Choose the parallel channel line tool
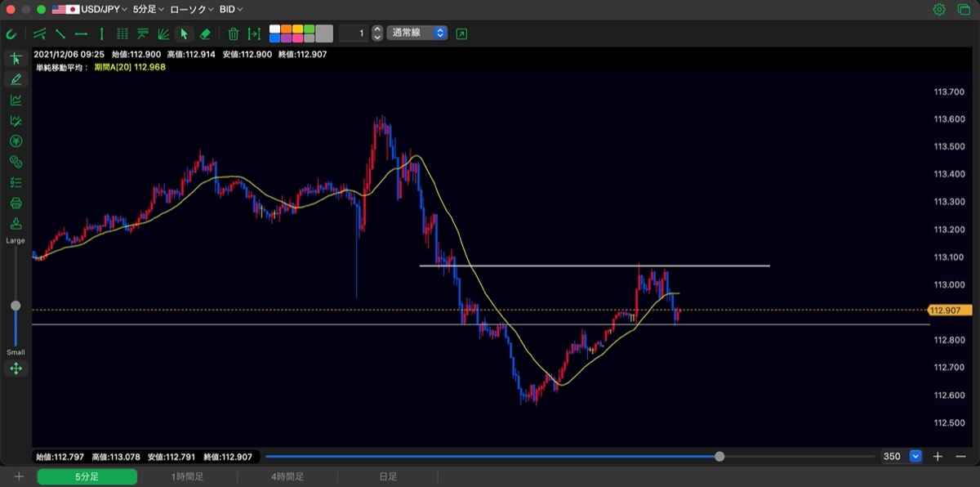Image resolution: width=980 pixels, height=487 pixels. pyautogui.click(x=39, y=34)
